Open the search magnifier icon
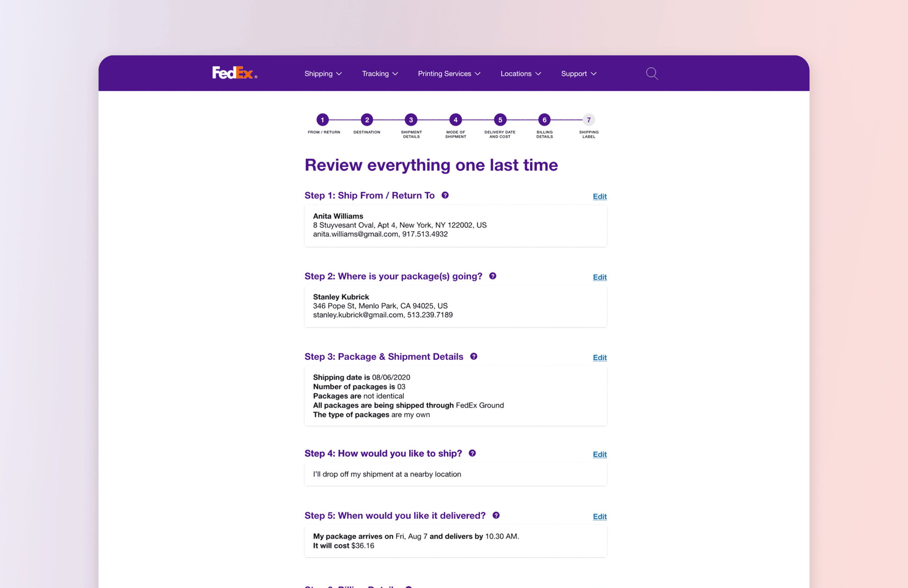 click(x=652, y=73)
